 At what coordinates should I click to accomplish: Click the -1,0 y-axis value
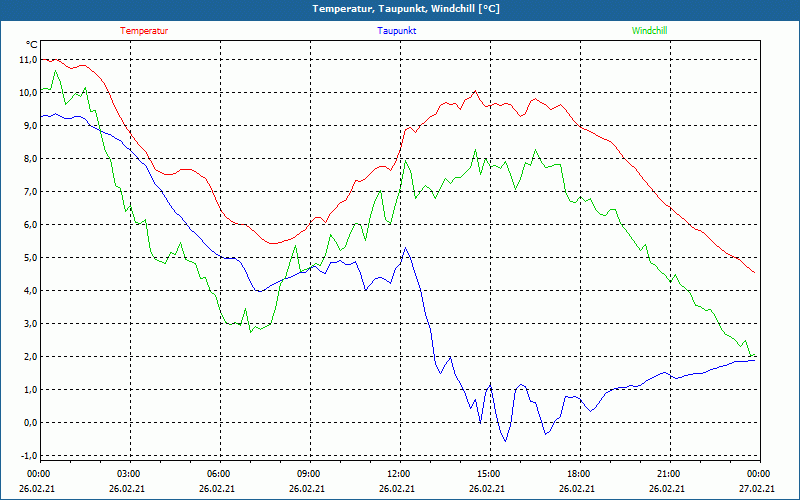coord(29,455)
